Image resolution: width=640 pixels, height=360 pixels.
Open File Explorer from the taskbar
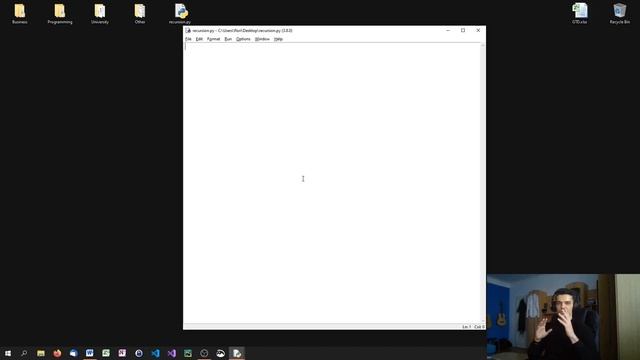click(41, 353)
